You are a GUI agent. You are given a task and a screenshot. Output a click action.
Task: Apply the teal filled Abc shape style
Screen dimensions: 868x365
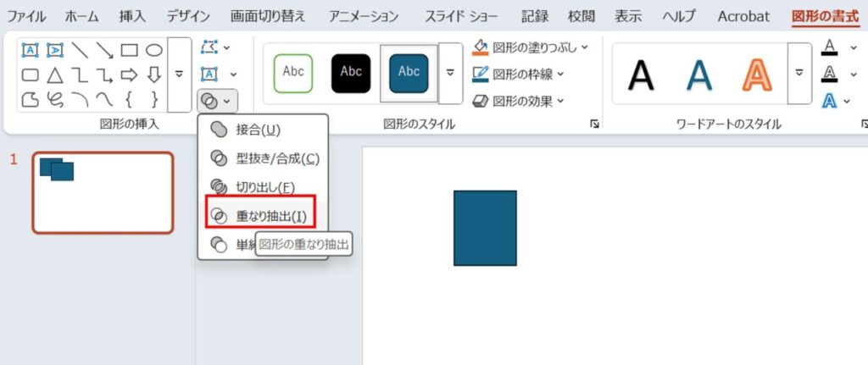click(409, 73)
